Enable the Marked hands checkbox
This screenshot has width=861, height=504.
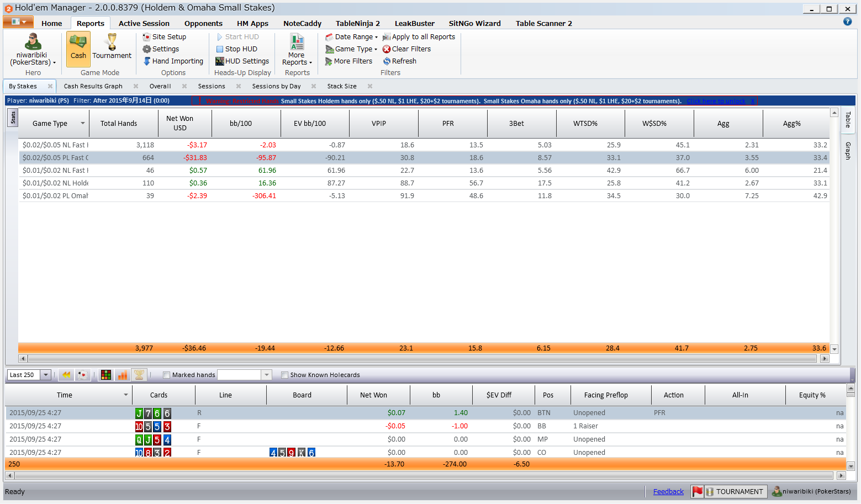click(166, 375)
